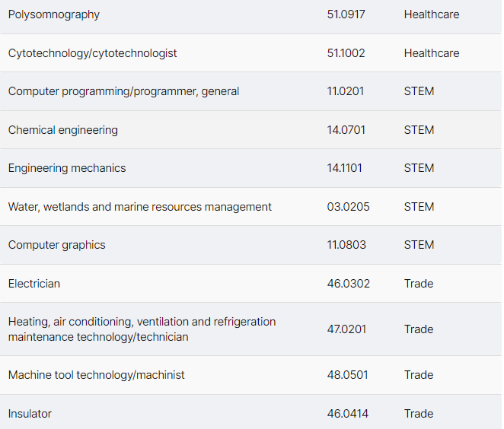Click Healthcare category in Cytotechnology row
The width and height of the screenshot is (504, 429).
432,53
